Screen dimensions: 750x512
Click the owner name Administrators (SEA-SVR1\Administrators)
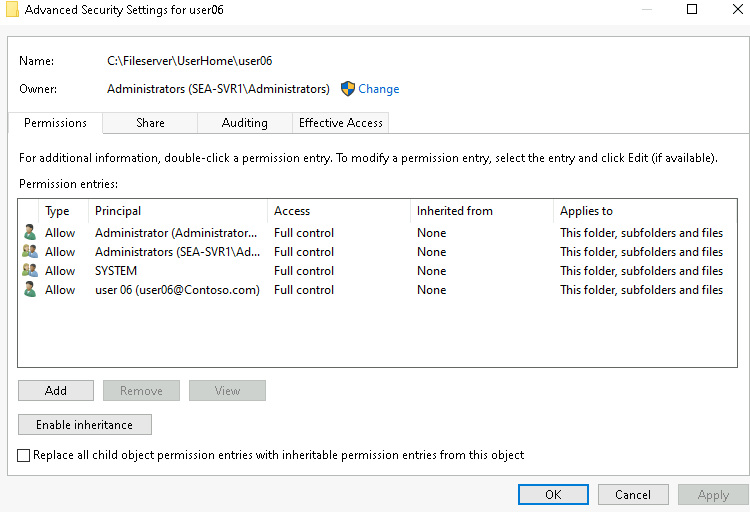click(218, 89)
